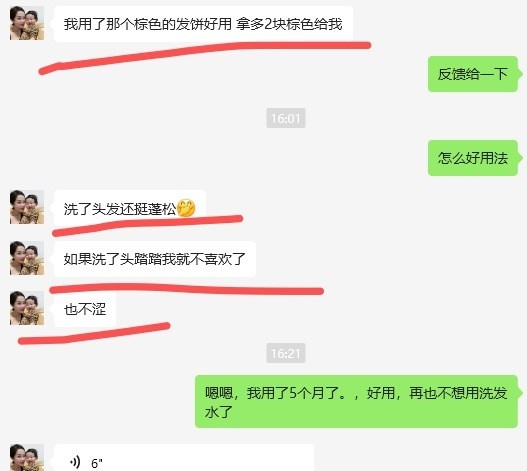The image size is (527, 471).
Task: Select the green 怎么好用法 message bubble
Action: [x=473, y=158]
